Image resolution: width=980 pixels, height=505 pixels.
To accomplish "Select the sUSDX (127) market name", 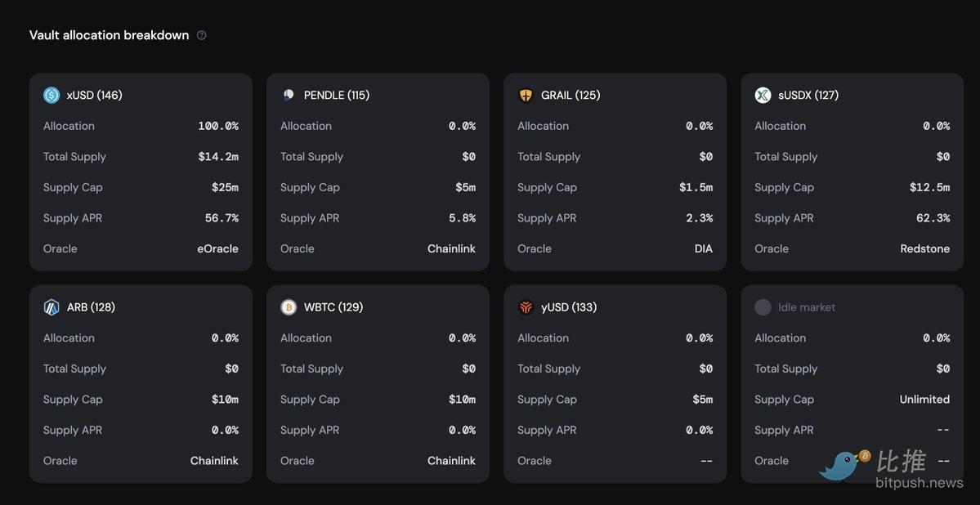I will point(808,95).
